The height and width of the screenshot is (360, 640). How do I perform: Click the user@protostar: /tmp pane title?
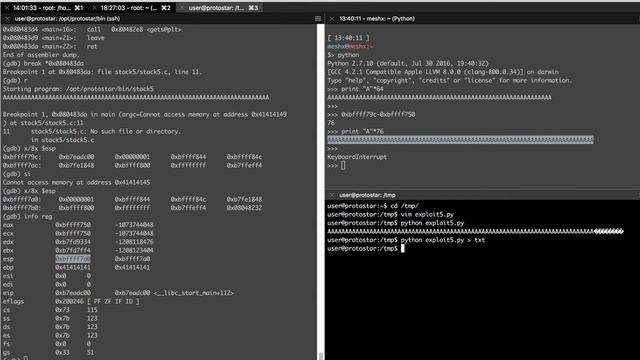pyautogui.click(x=367, y=195)
